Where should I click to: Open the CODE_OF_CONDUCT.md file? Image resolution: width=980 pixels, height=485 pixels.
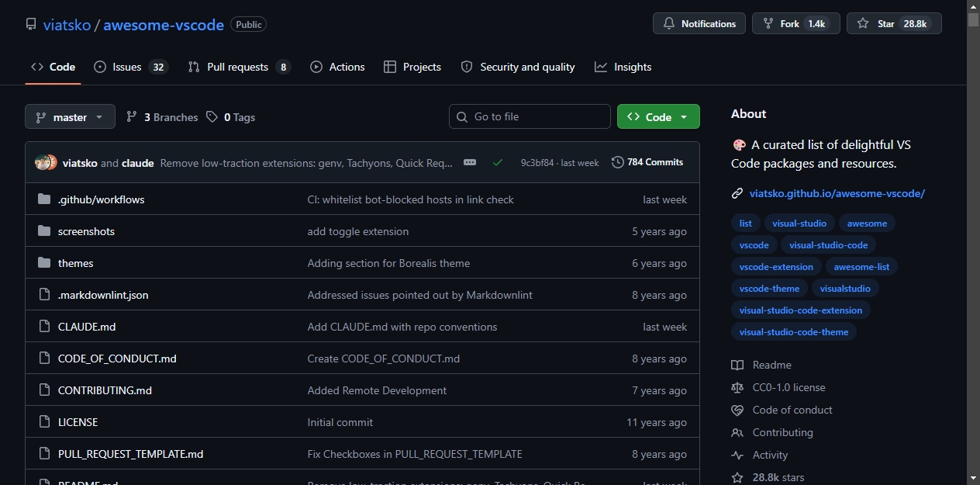click(117, 359)
